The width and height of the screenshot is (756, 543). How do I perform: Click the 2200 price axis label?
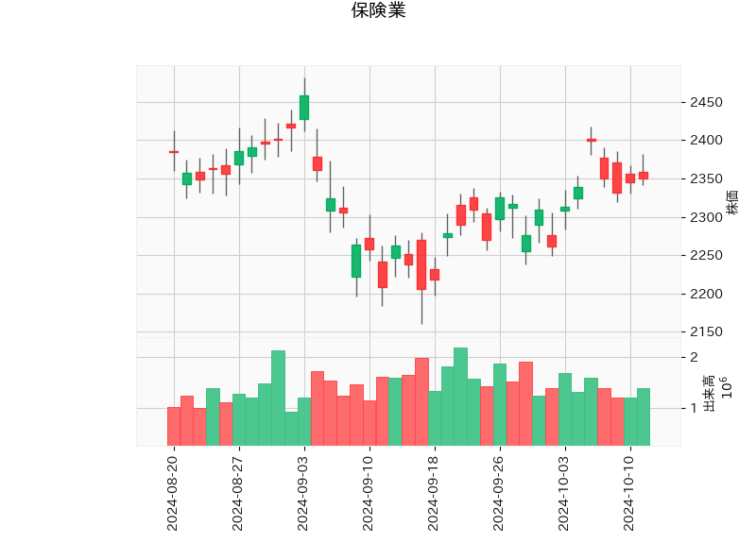(x=706, y=294)
